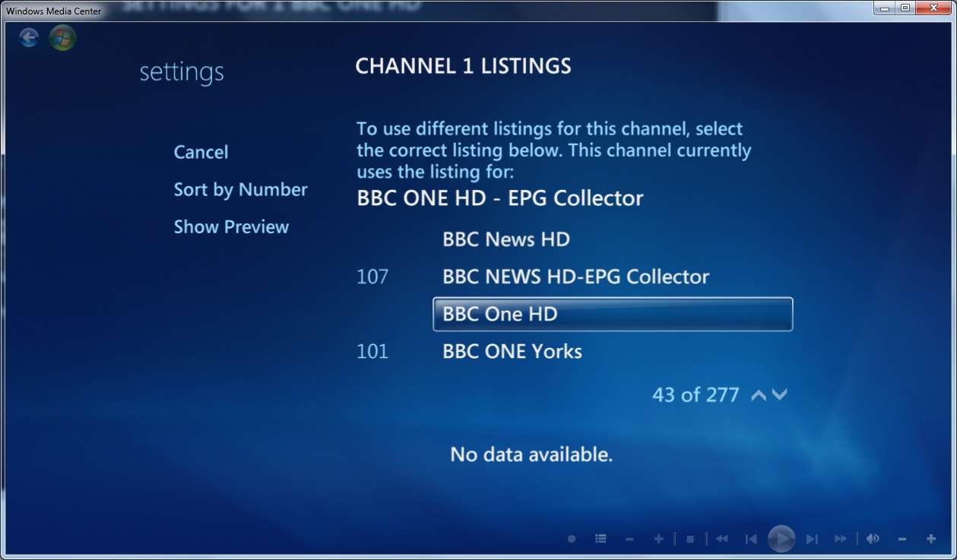The image size is (957, 560).
Task: Select the highlighted BBC One HD listing
Action: tap(613, 314)
